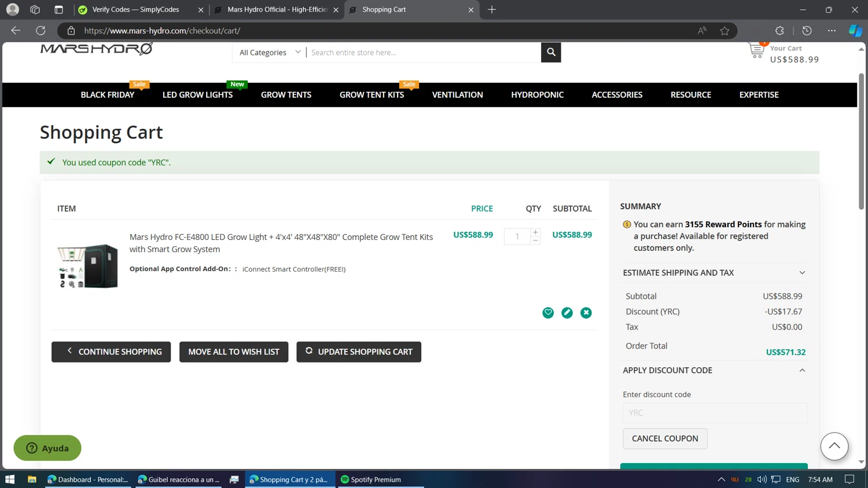Focus the store search field

click(424, 52)
